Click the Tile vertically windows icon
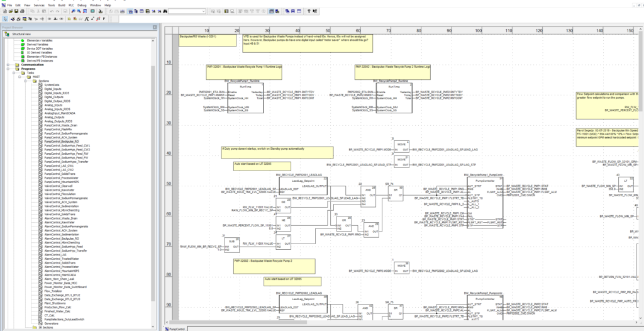Image resolution: width=644 pixels, height=331 pixels. coord(299,11)
